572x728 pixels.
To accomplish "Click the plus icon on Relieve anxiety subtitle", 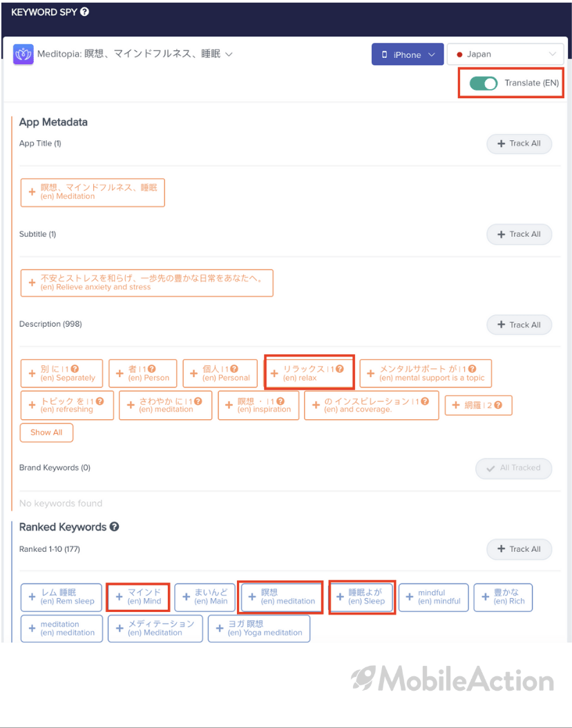I will tap(32, 282).
